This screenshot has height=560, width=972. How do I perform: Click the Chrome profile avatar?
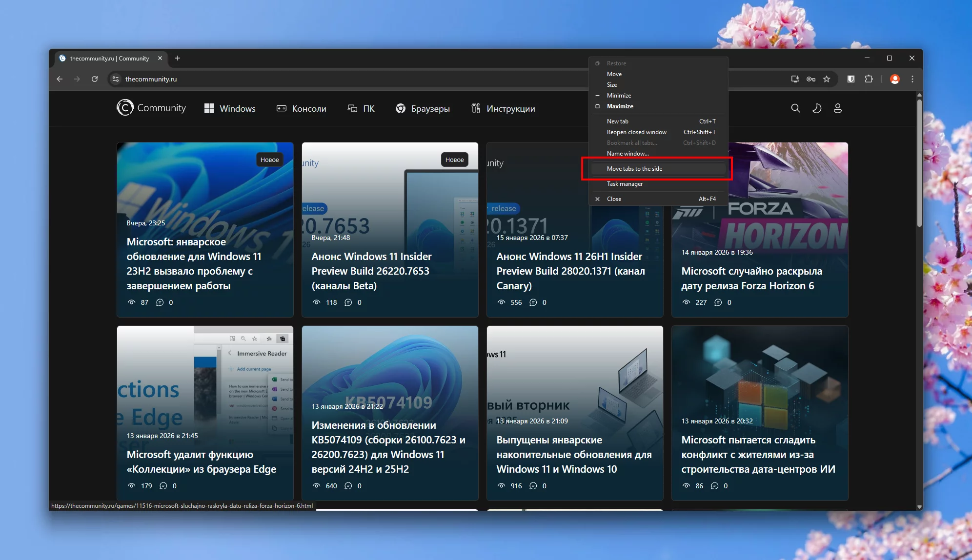895,79
